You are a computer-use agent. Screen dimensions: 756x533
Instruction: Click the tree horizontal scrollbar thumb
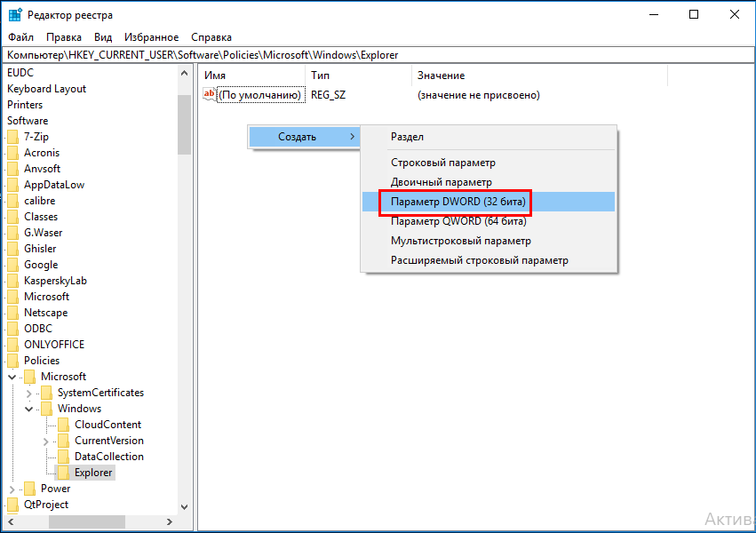point(87,521)
